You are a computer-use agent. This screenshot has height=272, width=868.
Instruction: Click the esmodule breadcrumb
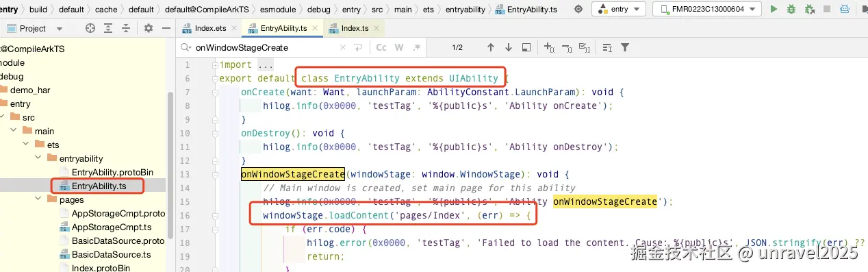[x=278, y=10]
